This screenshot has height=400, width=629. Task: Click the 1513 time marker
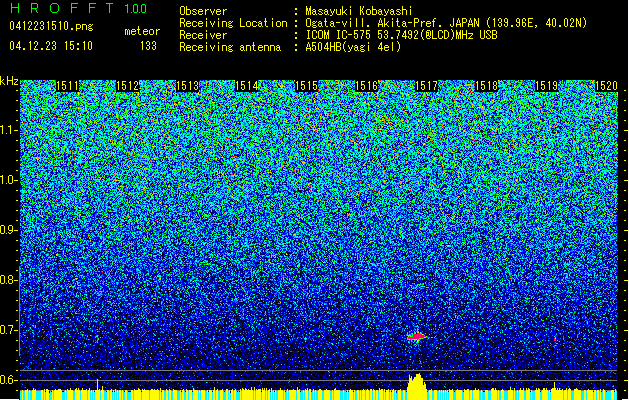187,86
